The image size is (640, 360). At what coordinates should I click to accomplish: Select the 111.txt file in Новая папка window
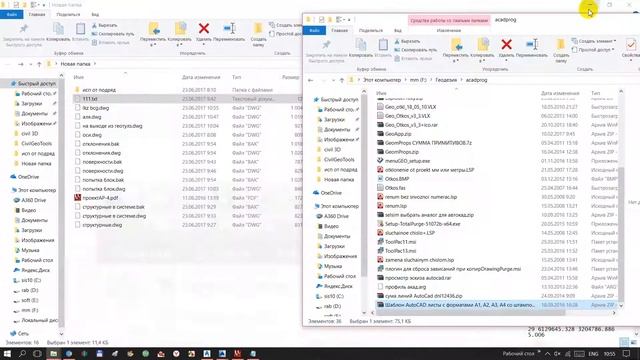click(x=187, y=99)
